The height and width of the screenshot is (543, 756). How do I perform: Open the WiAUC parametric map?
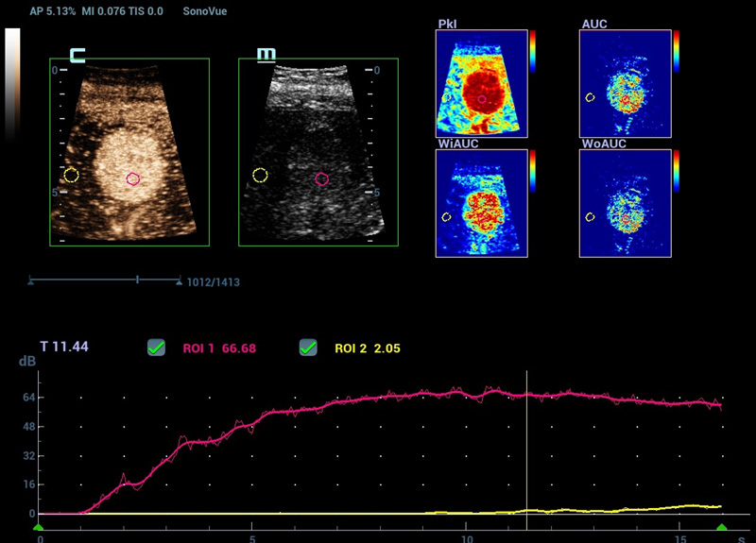pos(480,202)
